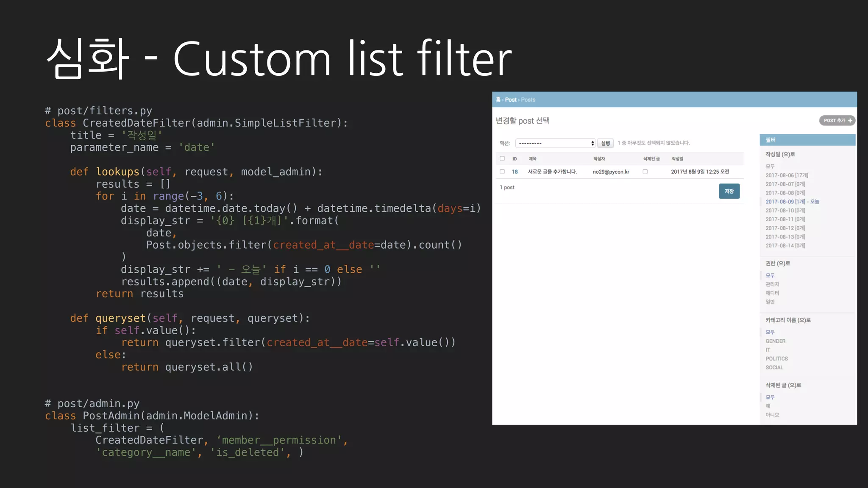Sort by the 작성자 column header
Image resolution: width=868 pixels, height=488 pixels.
click(599, 159)
